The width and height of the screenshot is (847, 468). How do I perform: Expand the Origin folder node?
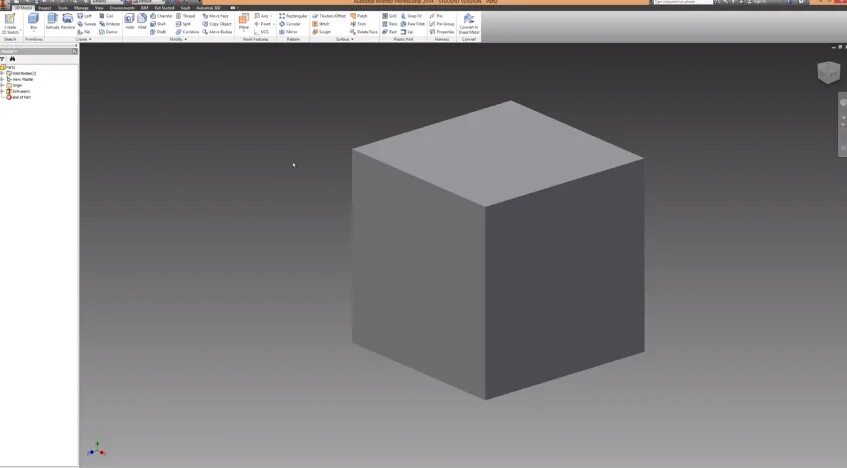tap(2, 85)
